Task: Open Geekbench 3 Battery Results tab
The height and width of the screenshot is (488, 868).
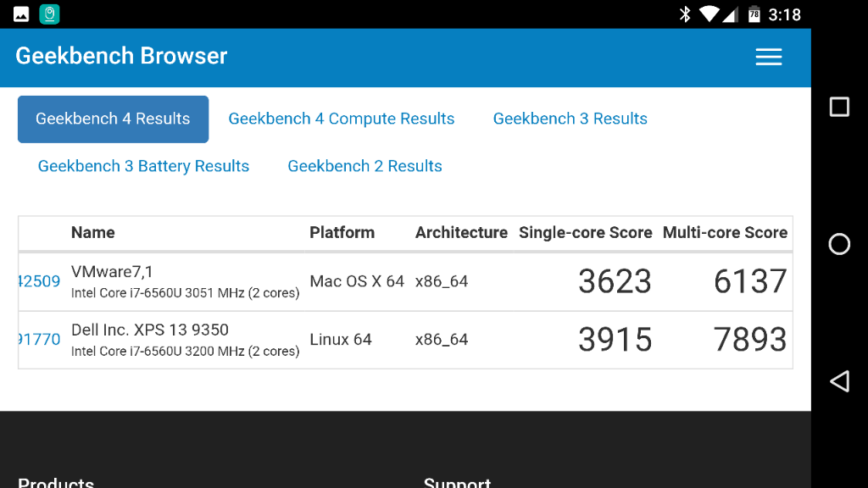Action: (x=143, y=166)
